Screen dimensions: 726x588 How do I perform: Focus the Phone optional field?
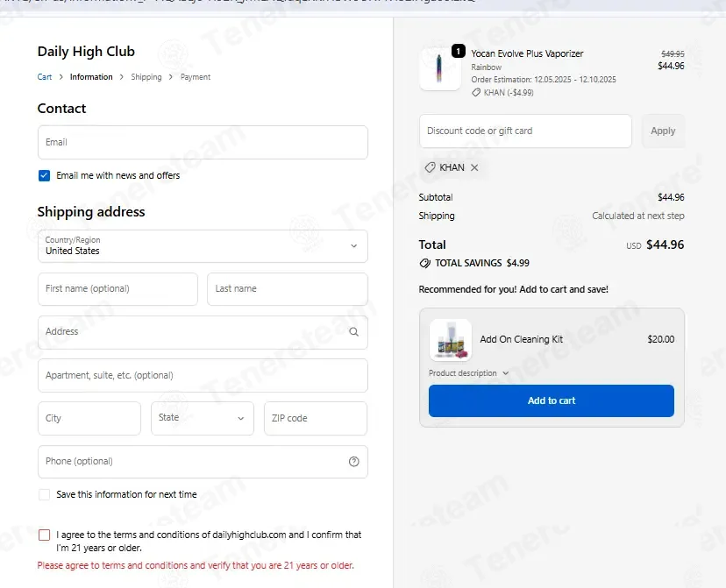(203, 462)
